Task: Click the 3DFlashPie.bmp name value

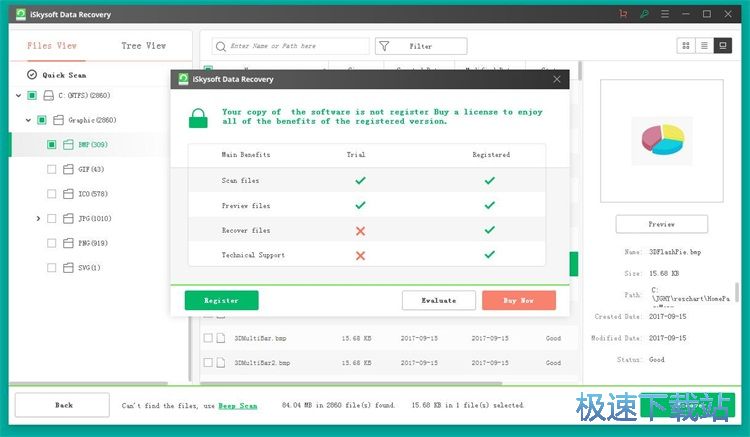Action: 675,251
